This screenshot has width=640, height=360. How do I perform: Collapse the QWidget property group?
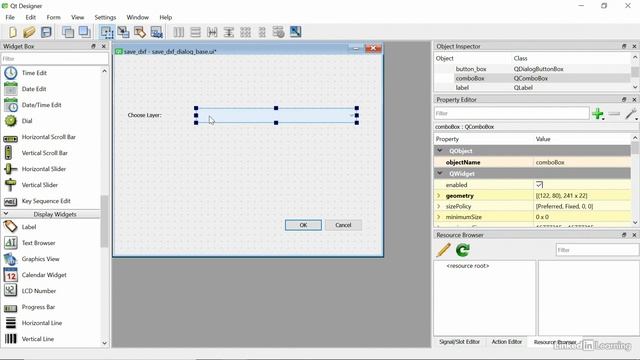pyautogui.click(x=440, y=173)
